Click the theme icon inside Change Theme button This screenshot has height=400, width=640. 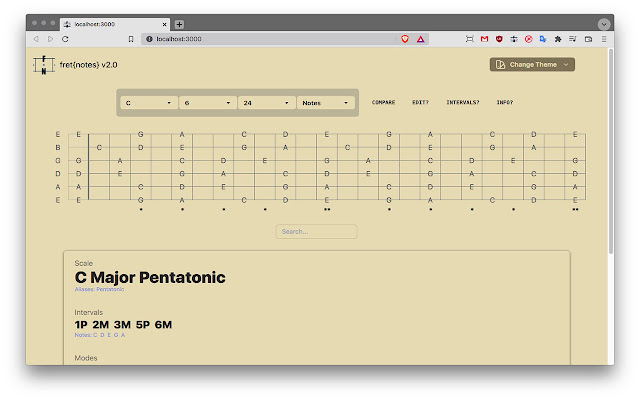(500, 64)
